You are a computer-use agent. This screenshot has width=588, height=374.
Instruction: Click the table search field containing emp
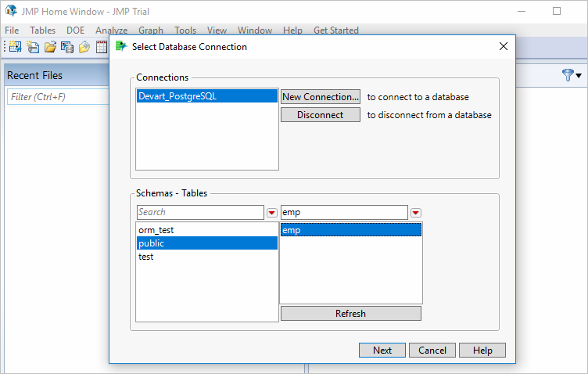click(x=344, y=212)
